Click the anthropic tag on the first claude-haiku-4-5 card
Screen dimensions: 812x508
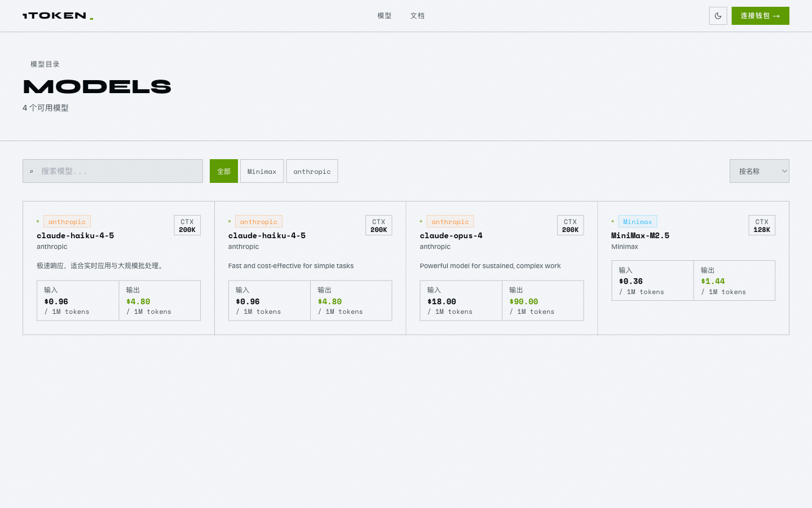click(67, 221)
